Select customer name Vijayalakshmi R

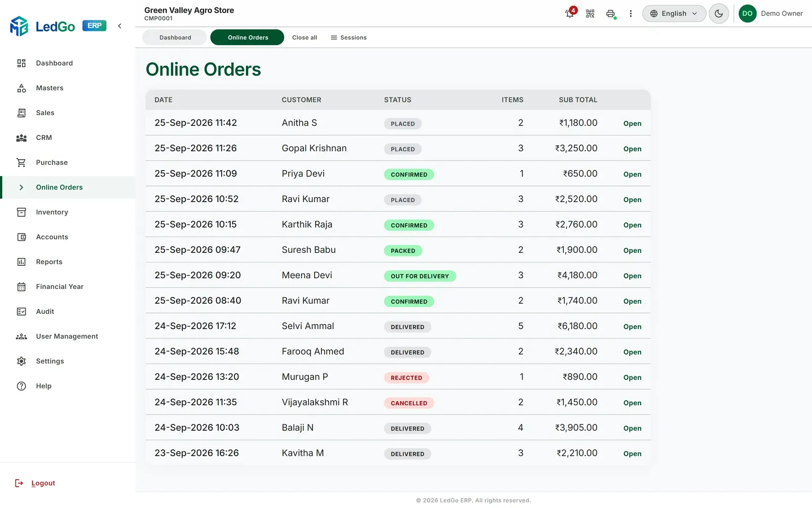click(x=315, y=402)
